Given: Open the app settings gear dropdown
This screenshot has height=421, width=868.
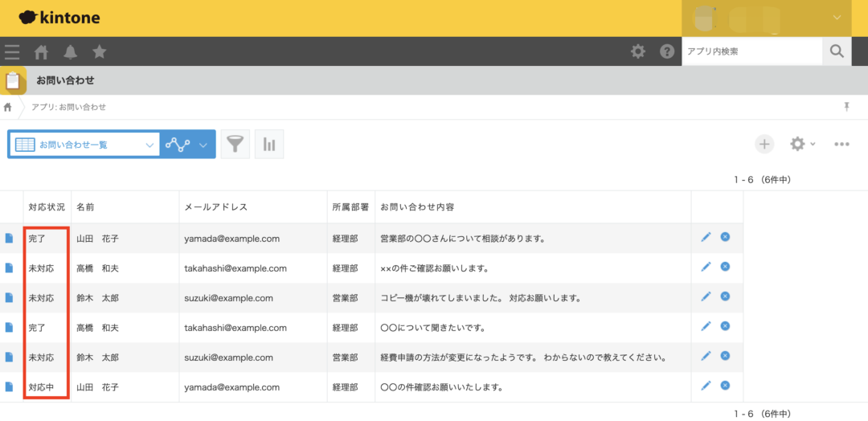Looking at the screenshot, I should (801, 144).
